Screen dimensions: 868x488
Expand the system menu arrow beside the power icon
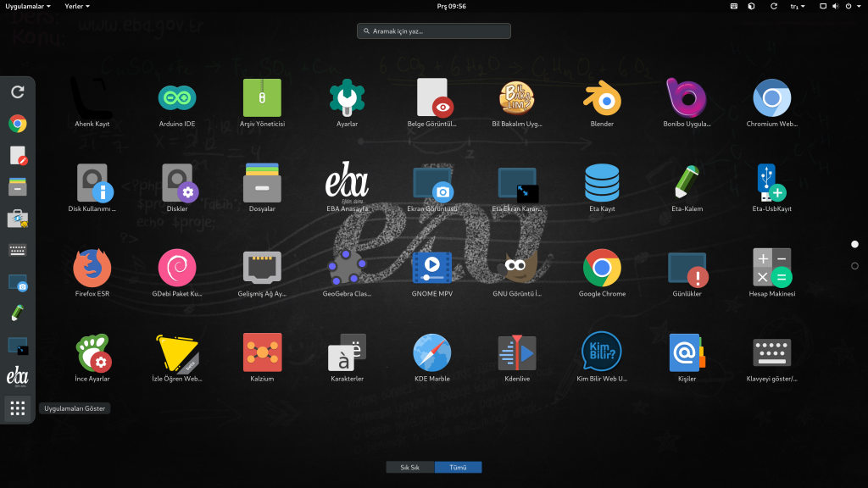click(858, 6)
